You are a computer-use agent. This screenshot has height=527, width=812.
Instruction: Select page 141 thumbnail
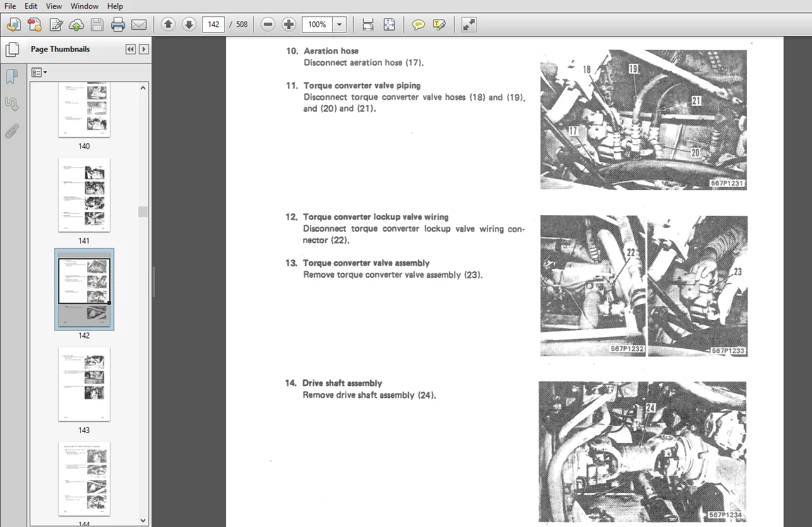pos(84,195)
